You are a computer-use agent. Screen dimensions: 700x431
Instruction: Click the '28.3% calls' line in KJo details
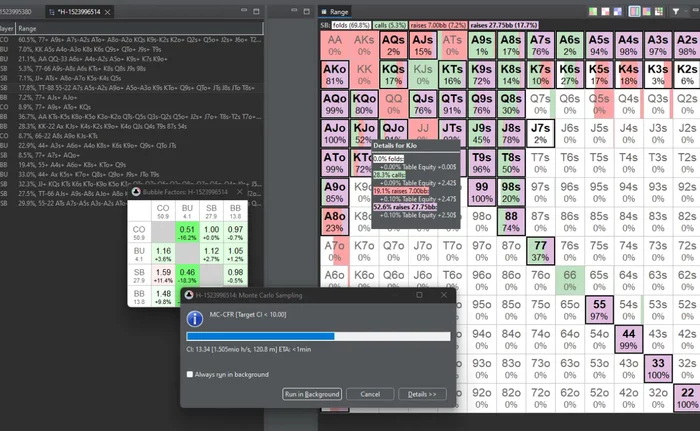coord(389,175)
